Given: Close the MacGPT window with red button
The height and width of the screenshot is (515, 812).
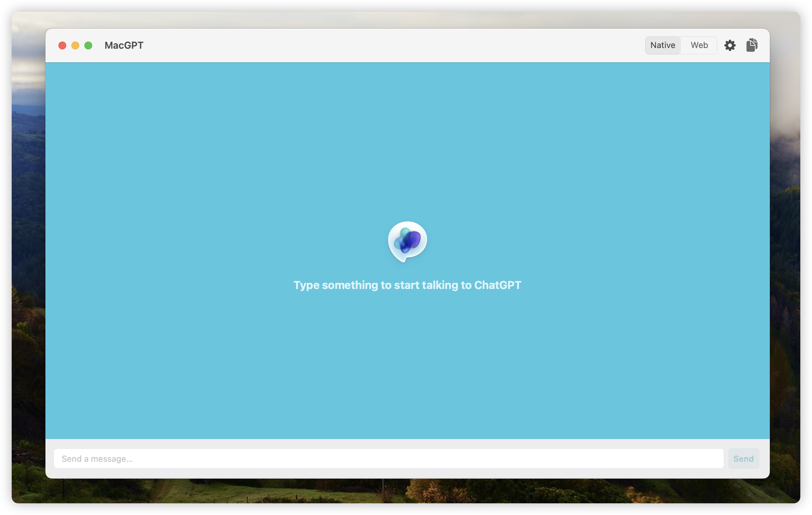Looking at the screenshot, I should click(62, 45).
